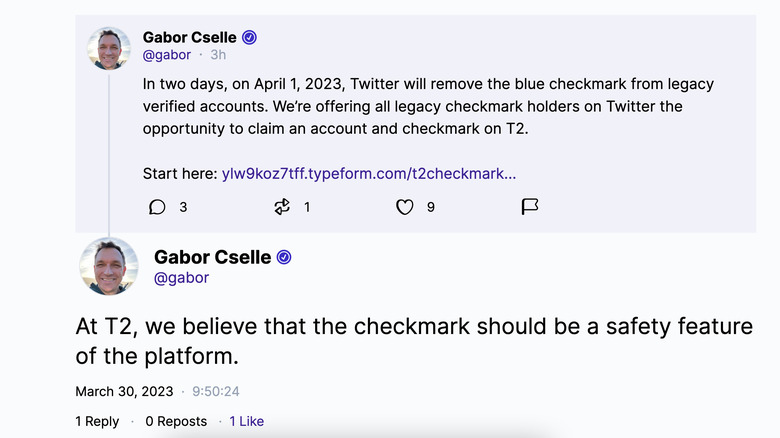Open Gabor Cselle's name in the quoted post
The image size is (780, 438).
(190, 37)
